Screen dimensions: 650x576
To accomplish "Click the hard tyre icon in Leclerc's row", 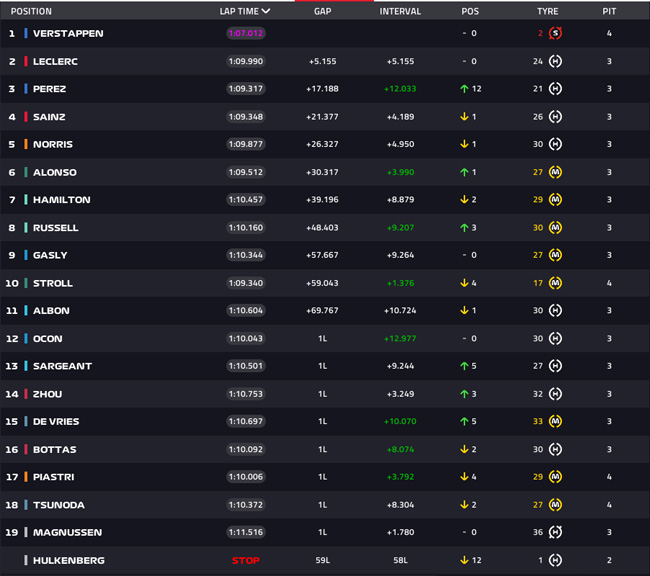I will pos(555,61).
